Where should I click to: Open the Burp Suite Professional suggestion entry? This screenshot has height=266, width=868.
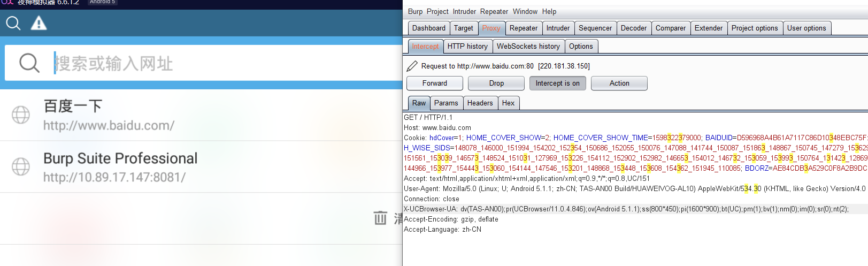201,167
